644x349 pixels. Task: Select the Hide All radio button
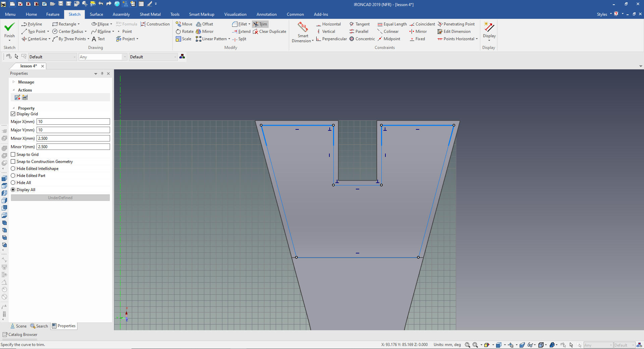[13, 183]
